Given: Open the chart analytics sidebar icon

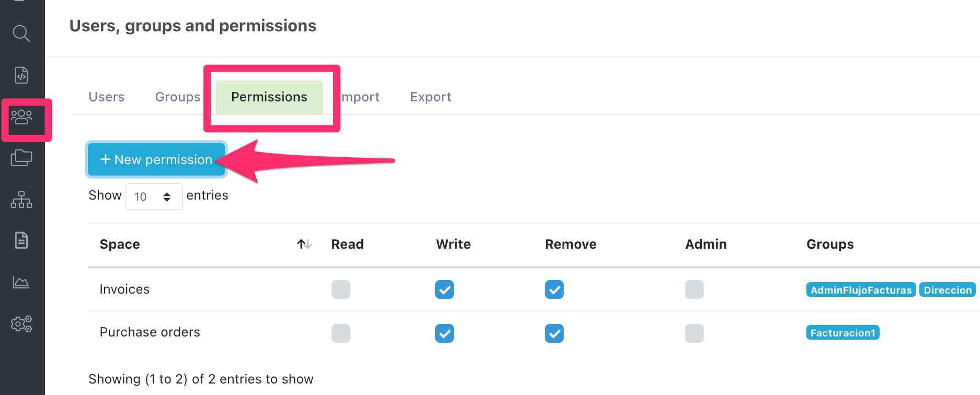Looking at the screenshot, I should (21, 282).
